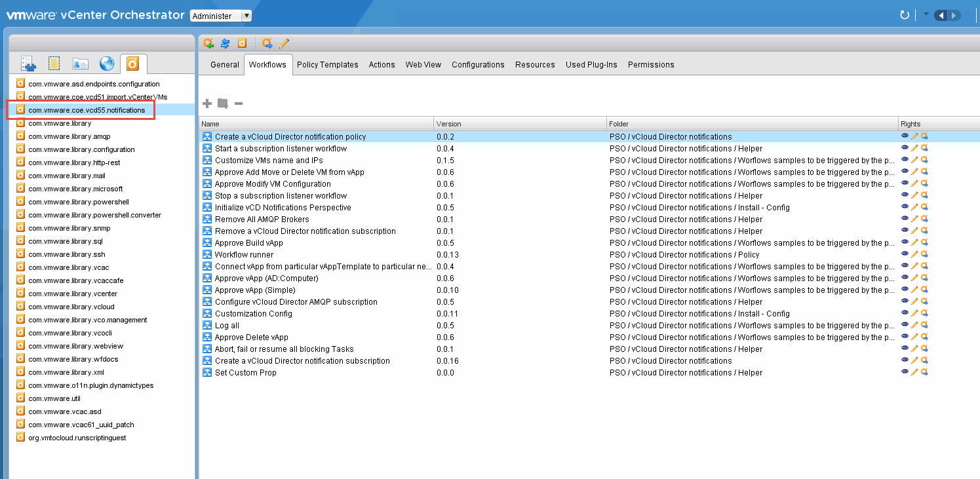980x479 pixels.
Task: Click eye view-right icon for Log all workflow
Action: [905, 325]
